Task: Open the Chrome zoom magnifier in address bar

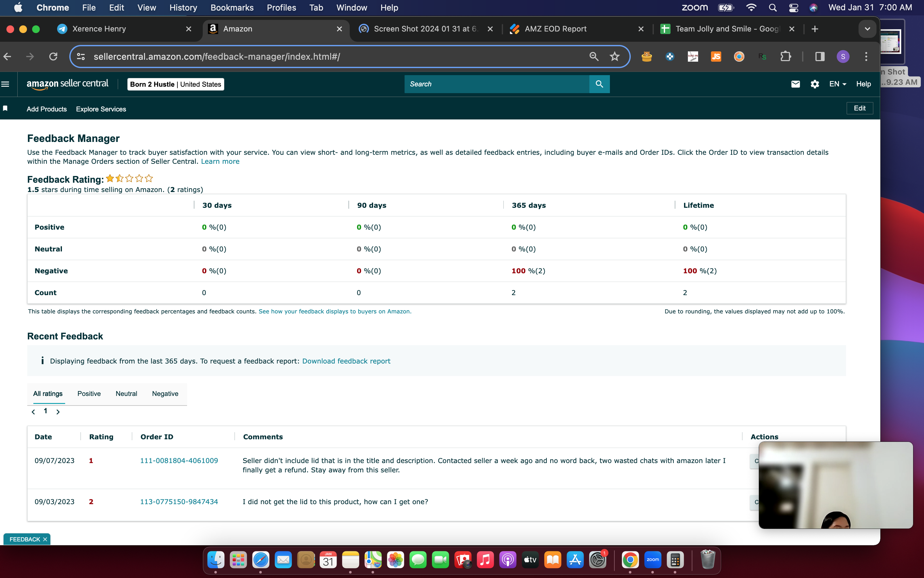Action: click(594, 57)
